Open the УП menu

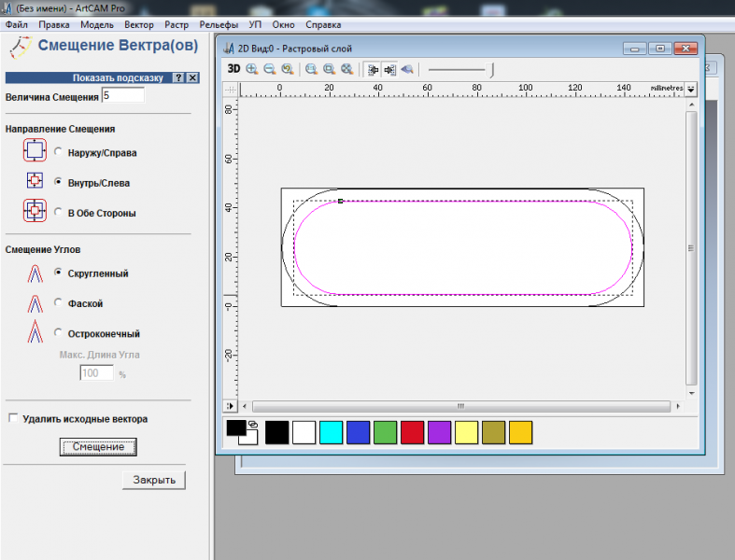[255, 25]
